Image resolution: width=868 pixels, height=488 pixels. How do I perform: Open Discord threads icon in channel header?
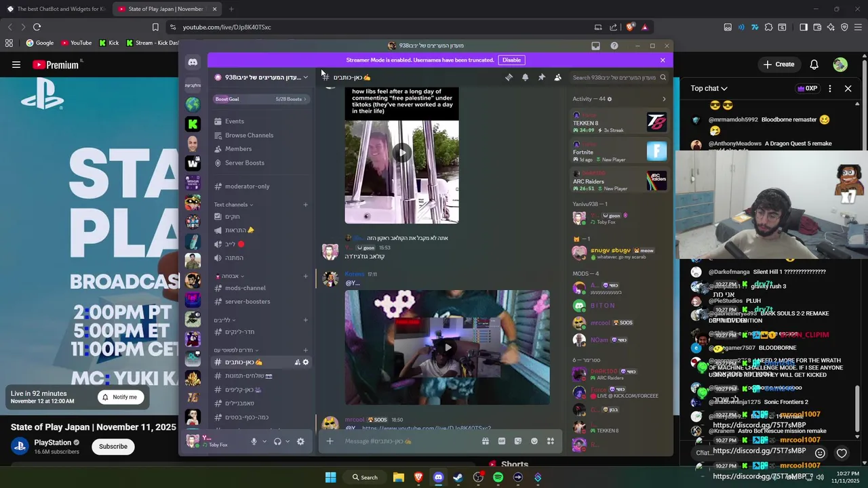click(x=509, y=77)
